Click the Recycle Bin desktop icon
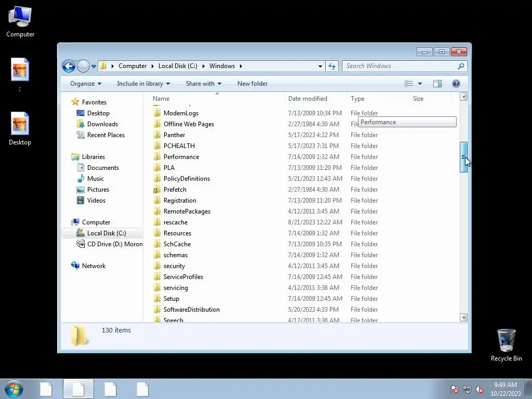Viewport: 532px width, 399px height. coord(506,345)
